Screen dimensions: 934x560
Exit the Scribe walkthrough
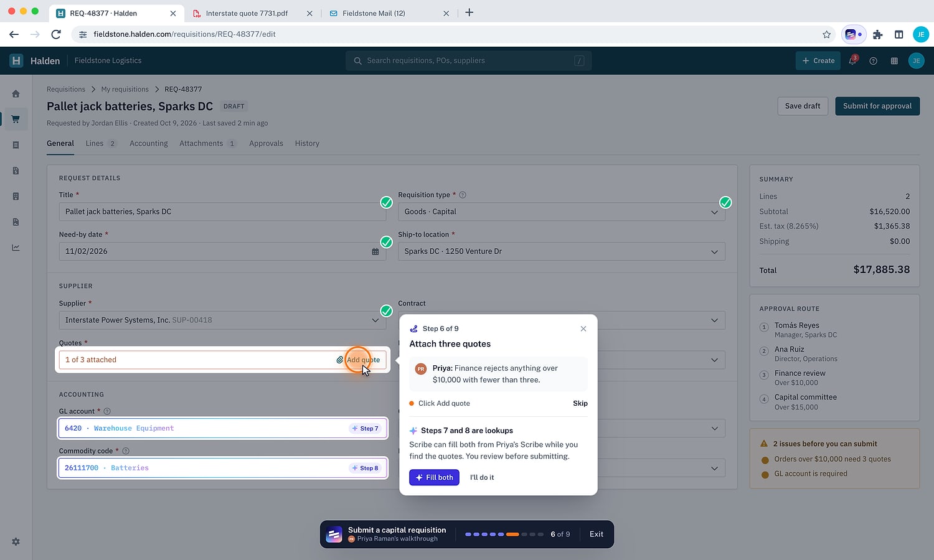tap(597, 534)
